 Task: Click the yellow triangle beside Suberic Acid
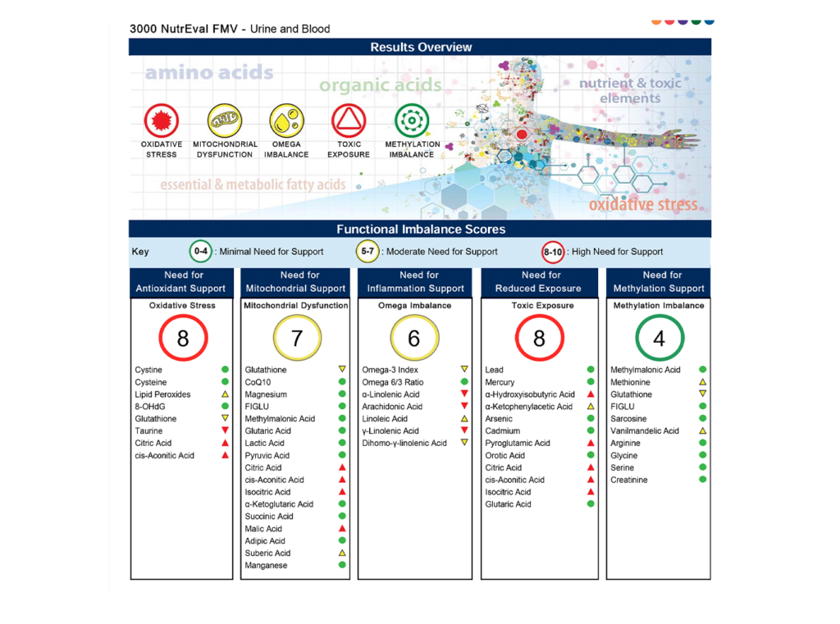click(x=342, y=552)
